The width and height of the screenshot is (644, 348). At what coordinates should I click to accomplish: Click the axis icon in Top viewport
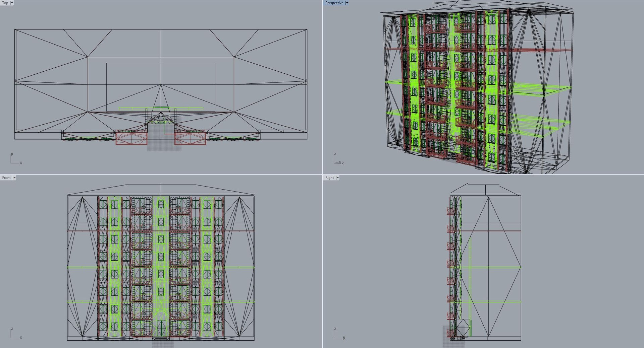point(16,158)
